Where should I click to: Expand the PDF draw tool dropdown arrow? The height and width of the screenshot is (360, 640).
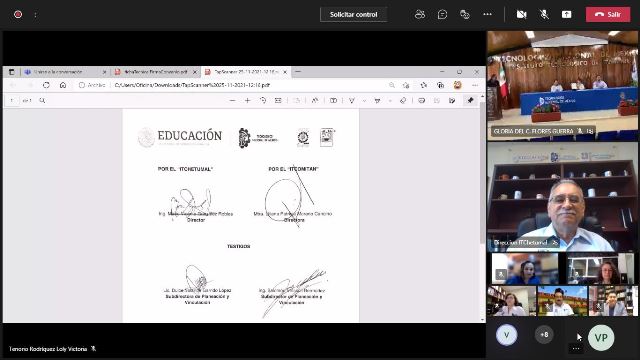tap(364, 100)
